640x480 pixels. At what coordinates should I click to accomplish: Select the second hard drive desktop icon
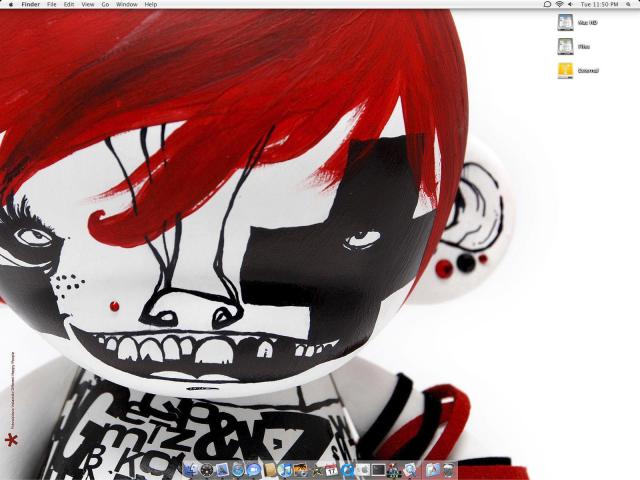(565, 46)
